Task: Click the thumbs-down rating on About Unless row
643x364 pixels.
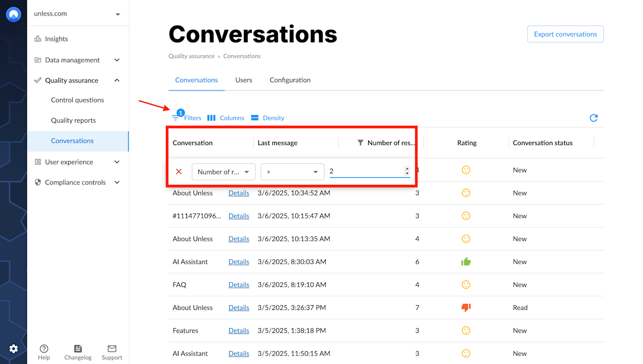Action: (466, 307)
